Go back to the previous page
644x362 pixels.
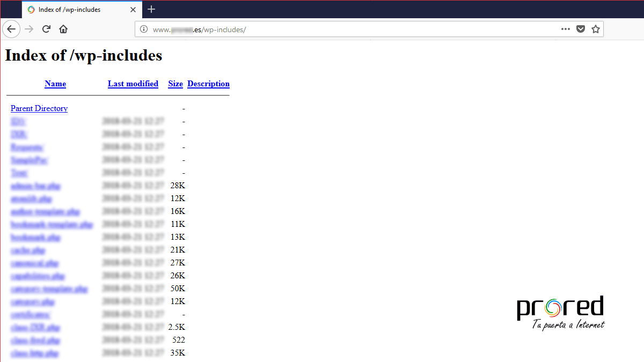coord(11,29)
